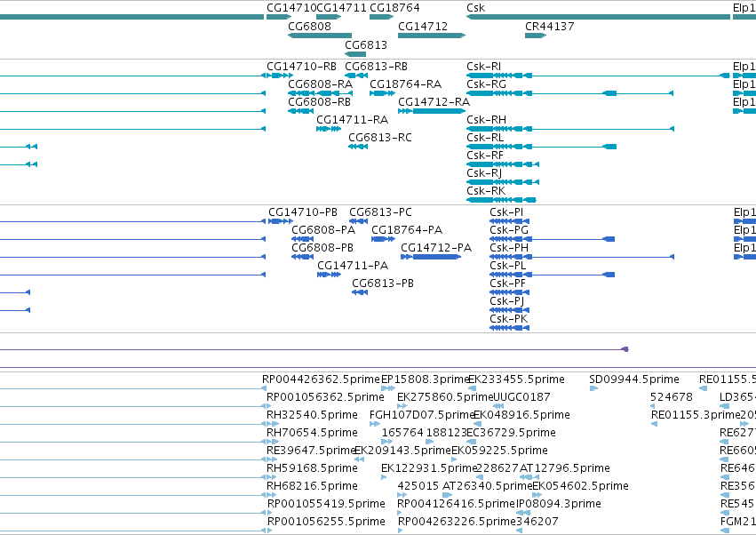Select the CG18764-RA transcript

click(x=405, y=84)
